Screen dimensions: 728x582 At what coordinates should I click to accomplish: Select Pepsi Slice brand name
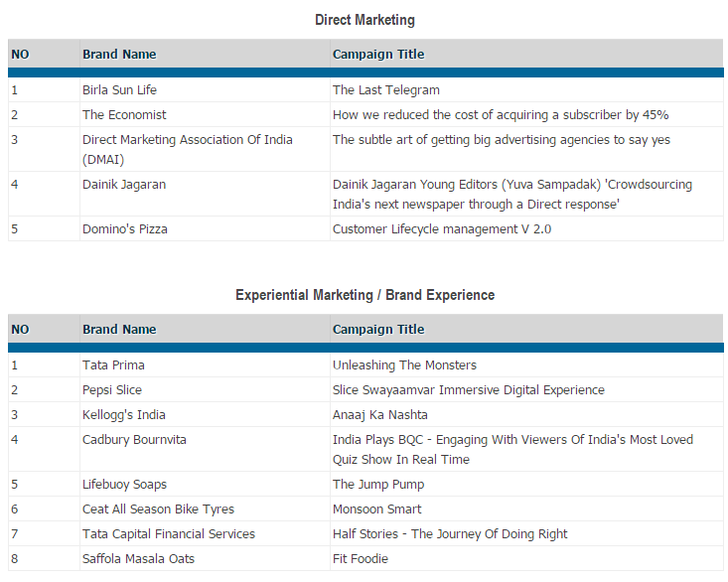112,390
